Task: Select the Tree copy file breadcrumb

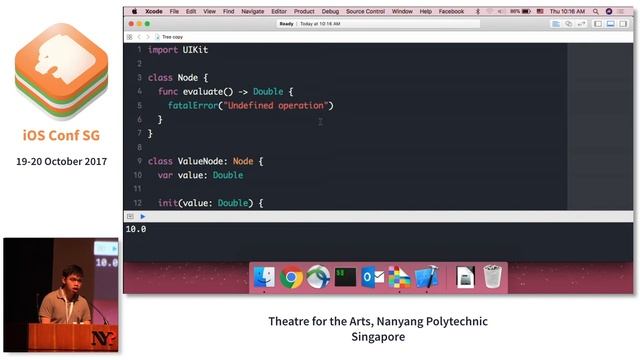Action: pyautogui.click(x=169, y=37)
